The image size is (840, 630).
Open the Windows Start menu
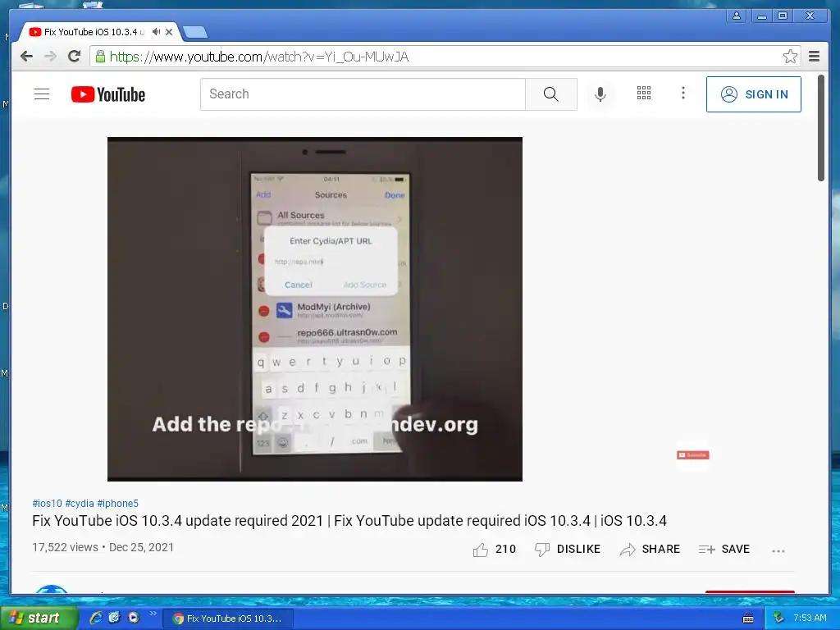click(38, 618)
